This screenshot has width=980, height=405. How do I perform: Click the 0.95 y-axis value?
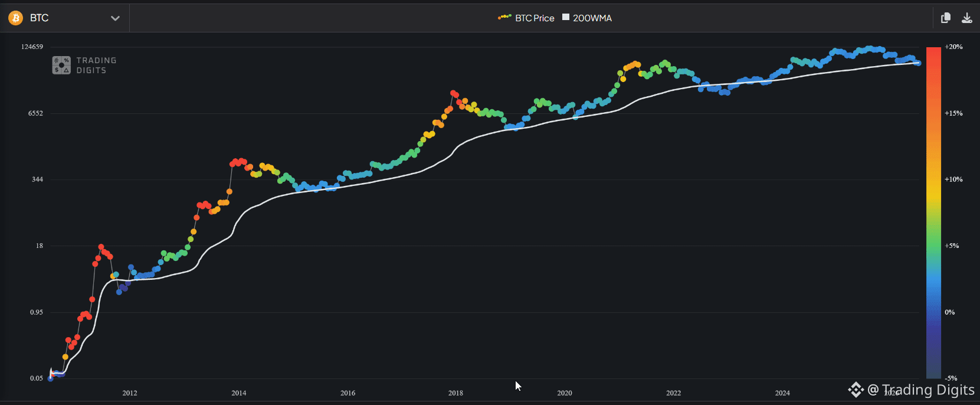click(37, 312)
